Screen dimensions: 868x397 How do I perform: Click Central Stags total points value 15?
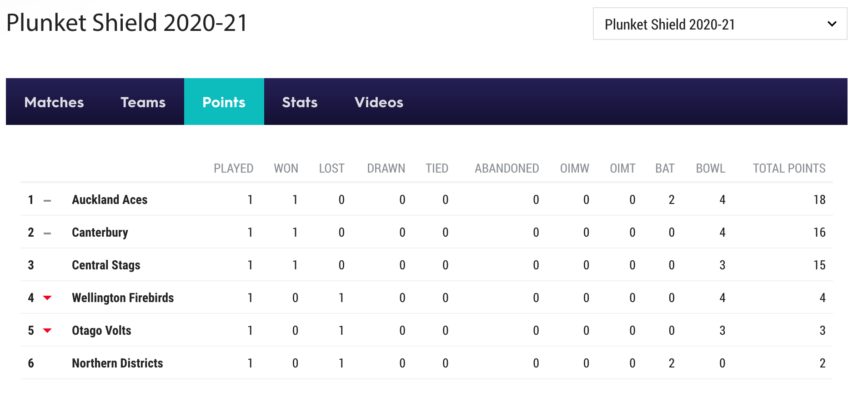[x=819, y=265]
